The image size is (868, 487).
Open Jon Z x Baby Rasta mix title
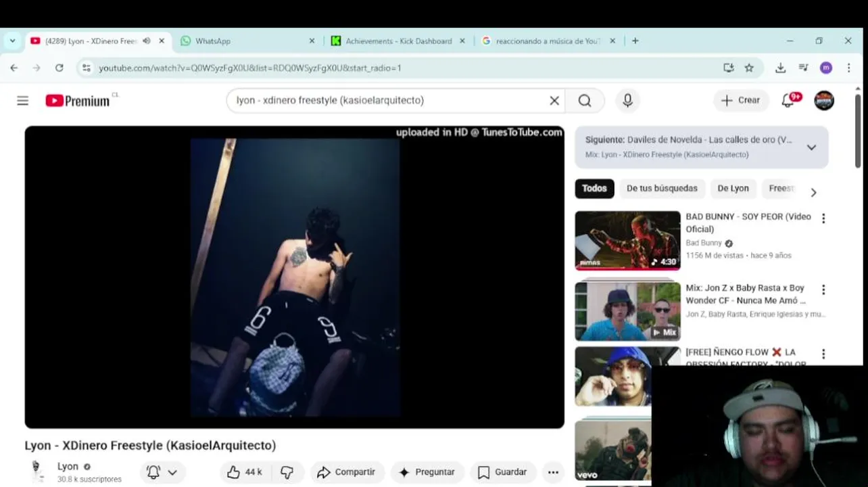pyautogui.click(x=746, y=294)
